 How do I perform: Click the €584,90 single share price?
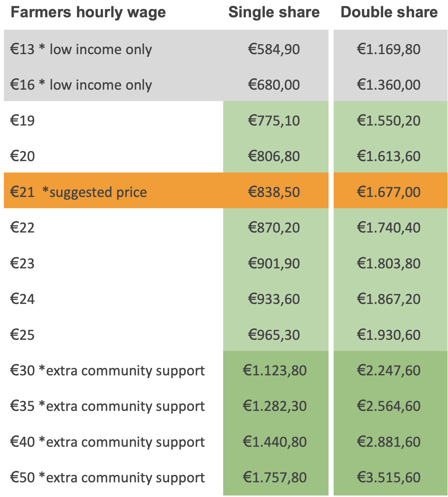274,49
